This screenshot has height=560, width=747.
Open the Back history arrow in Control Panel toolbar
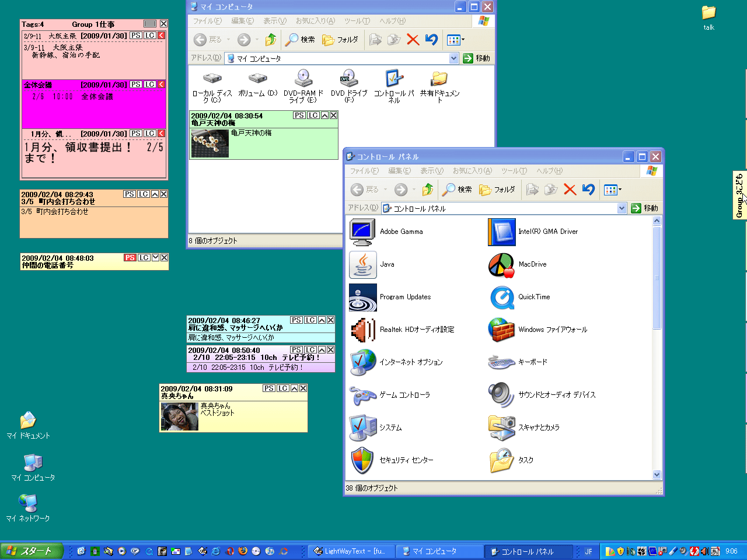tap(385, 190)
